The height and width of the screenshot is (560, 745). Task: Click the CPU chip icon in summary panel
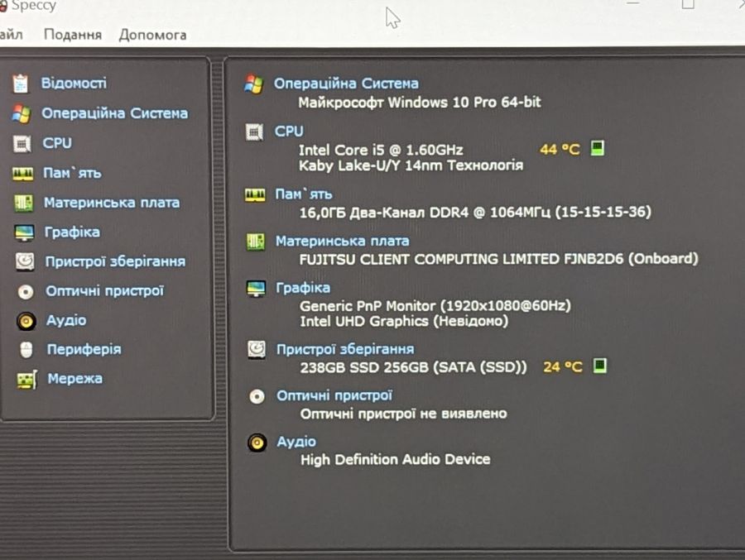pos(254,132)
